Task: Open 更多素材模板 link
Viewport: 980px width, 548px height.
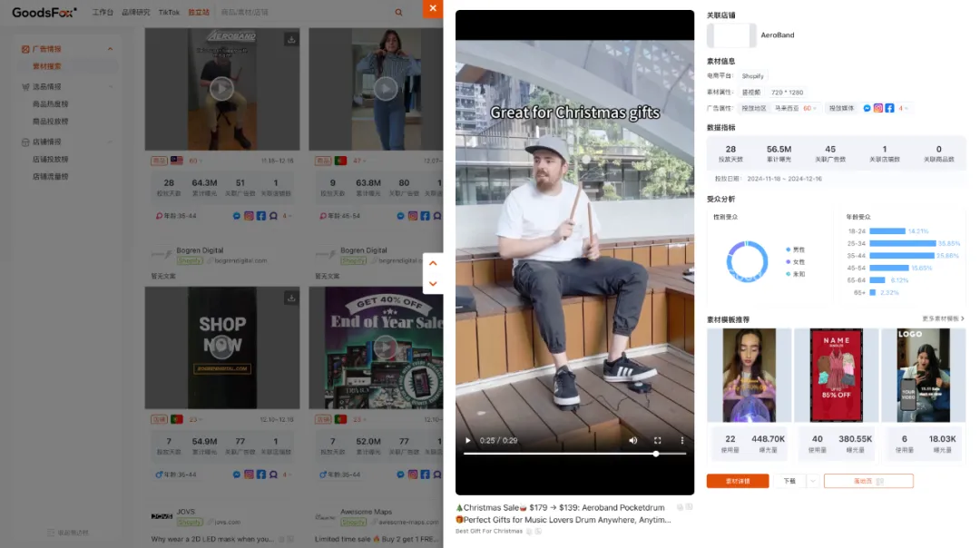Action: tap(943, 318)
